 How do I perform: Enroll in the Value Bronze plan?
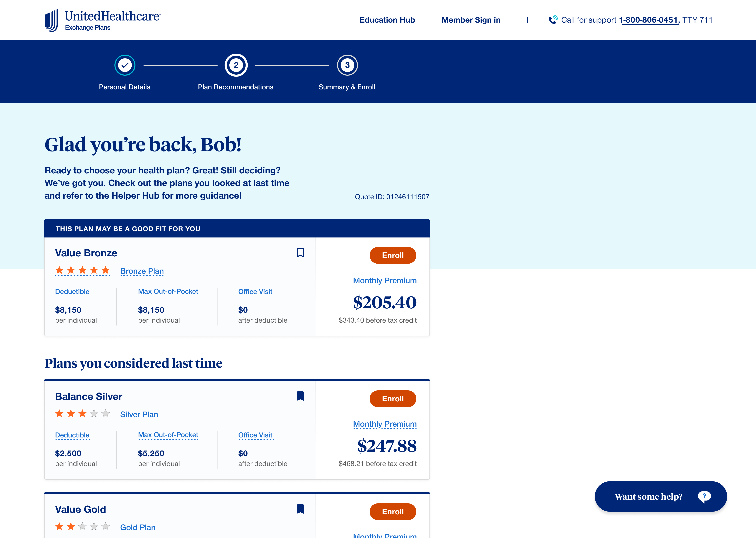click(393, 255)
